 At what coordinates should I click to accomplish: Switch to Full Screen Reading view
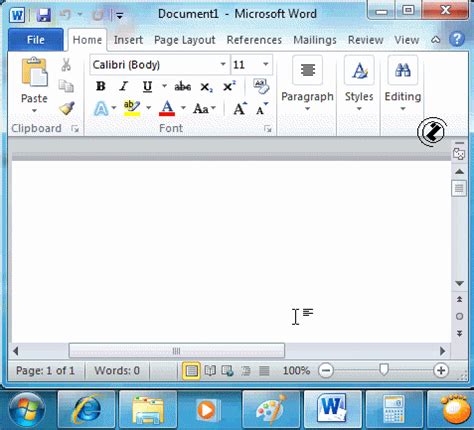click(210, 371)
